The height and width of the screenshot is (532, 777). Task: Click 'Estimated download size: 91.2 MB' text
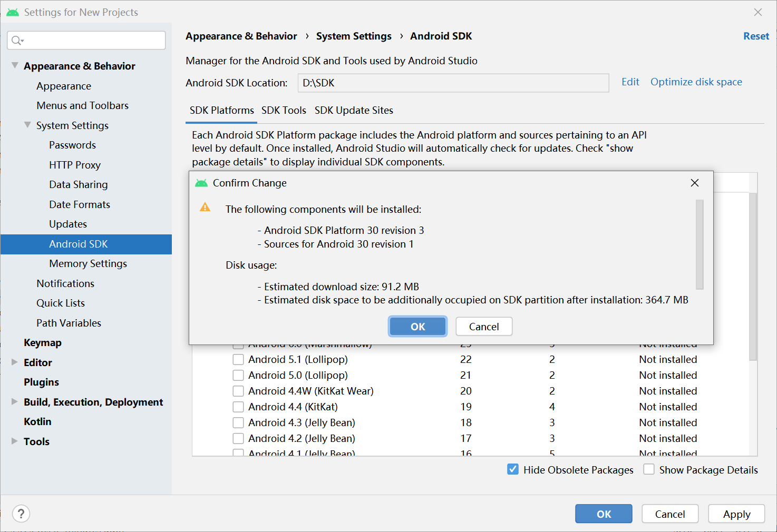coord(342,287)
